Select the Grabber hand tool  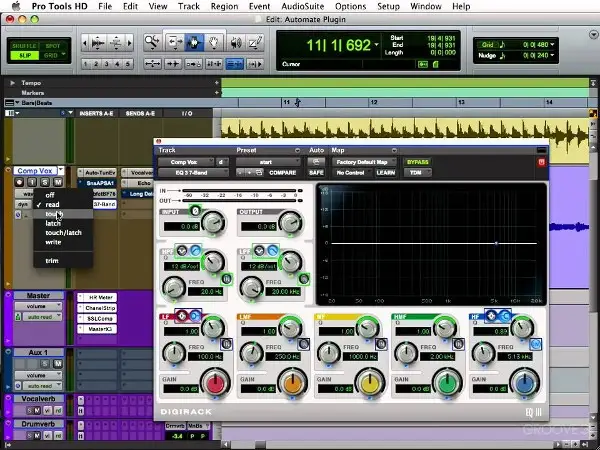212,42
